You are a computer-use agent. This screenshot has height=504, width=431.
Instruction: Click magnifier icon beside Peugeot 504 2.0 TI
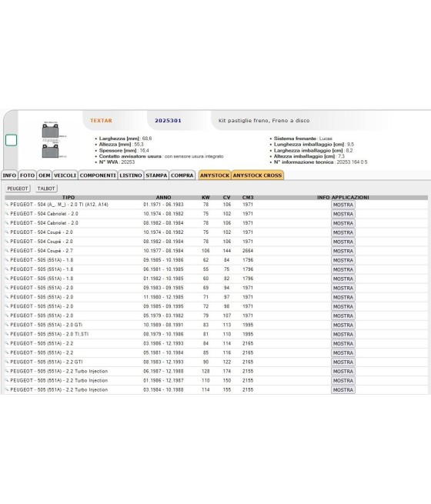(x=7, y=205)
